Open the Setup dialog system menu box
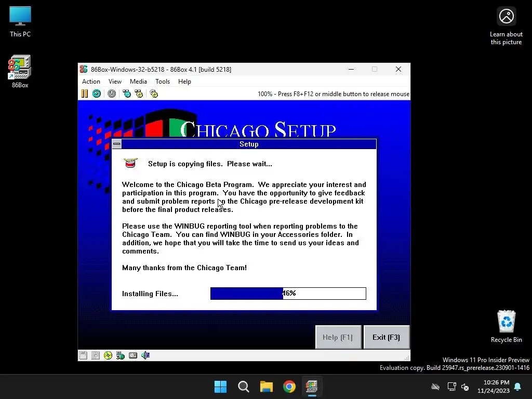Screen dimensions: 532x399 (117, 144)
